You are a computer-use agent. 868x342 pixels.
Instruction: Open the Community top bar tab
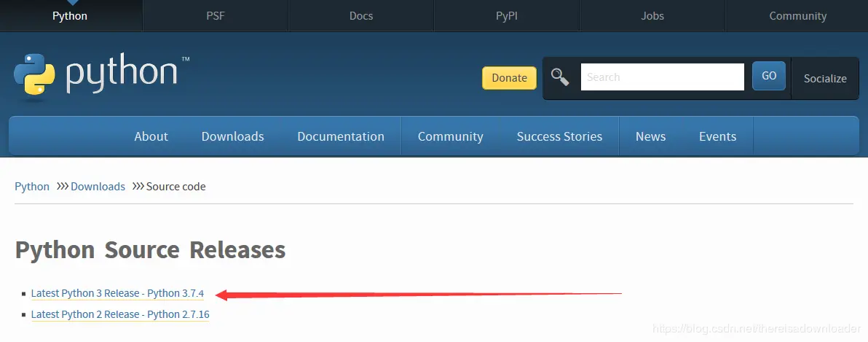coord(797,15)
